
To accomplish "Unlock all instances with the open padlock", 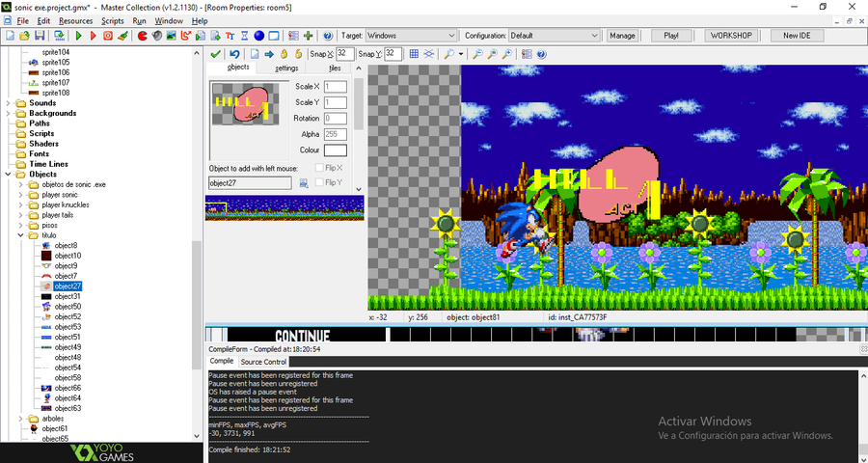I will [x=298, y=54].
